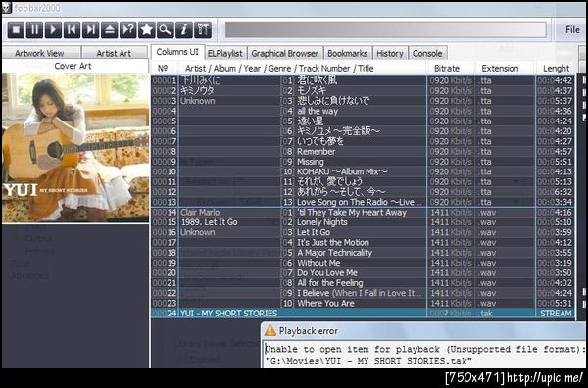The width and height of the screenshot is (588, 388).
Task: Select track 'Let It Go' in row 16
Action: [314, 232]
